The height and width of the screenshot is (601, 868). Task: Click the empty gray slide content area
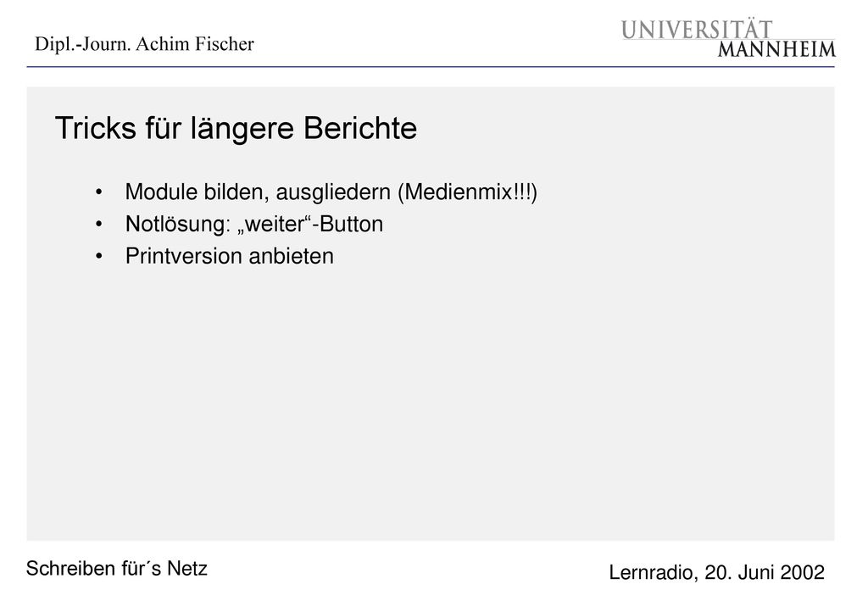[431, 404]
